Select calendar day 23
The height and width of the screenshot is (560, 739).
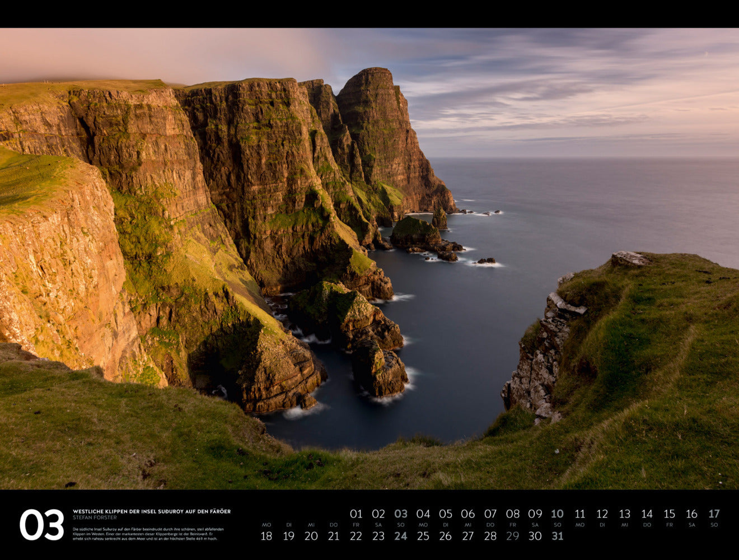click(378, 536)
